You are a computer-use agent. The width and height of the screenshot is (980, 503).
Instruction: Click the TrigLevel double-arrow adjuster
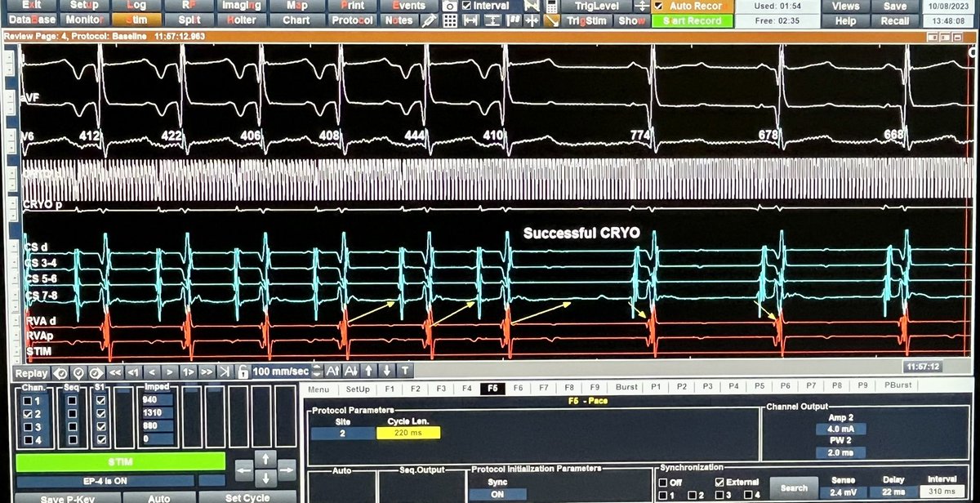pos(641,7)
